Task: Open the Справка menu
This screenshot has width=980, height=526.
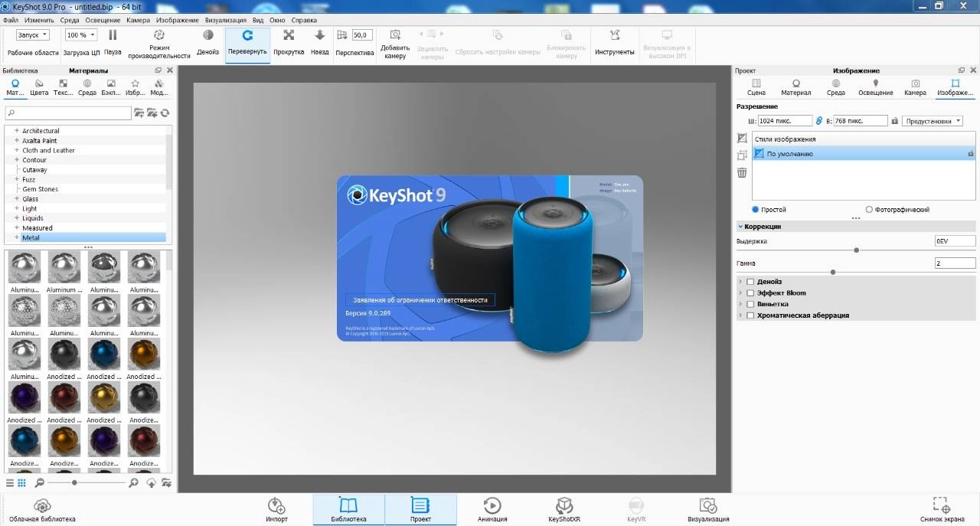Action: point(304,20)
